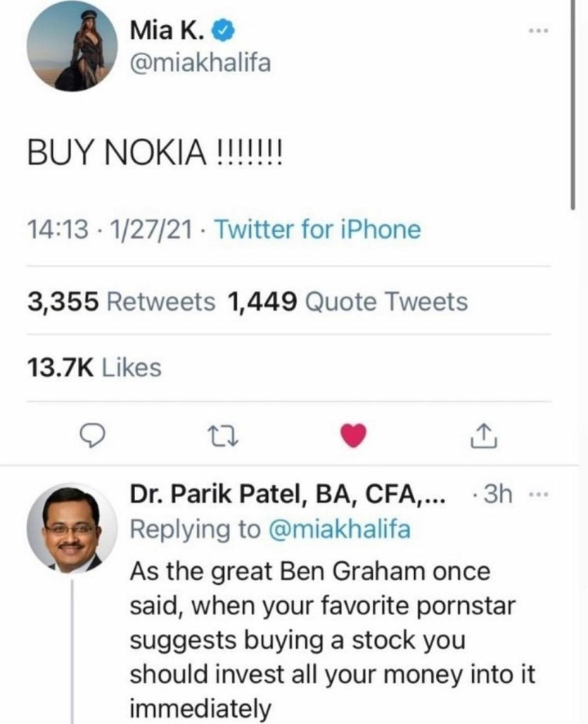Open the main tweet's three-dot menu
This screenshot has width=588, height=724.
click(540, 31)
